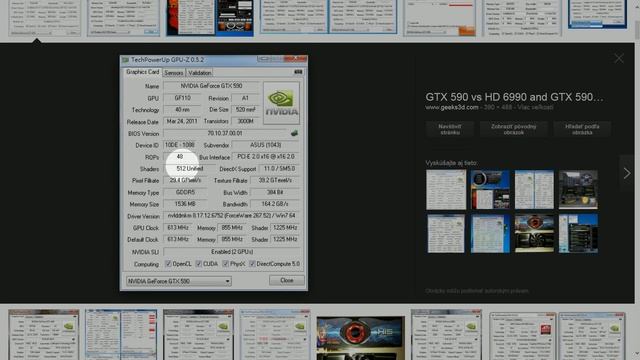Click the Memory Type value 'GDDR5'
Screen dimensions: 640x360
185,192
